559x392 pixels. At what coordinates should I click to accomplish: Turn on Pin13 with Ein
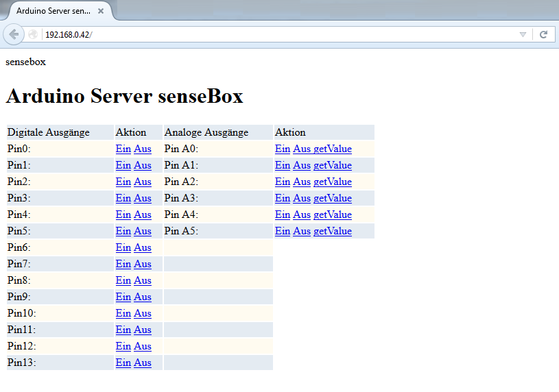pos(123,363)
